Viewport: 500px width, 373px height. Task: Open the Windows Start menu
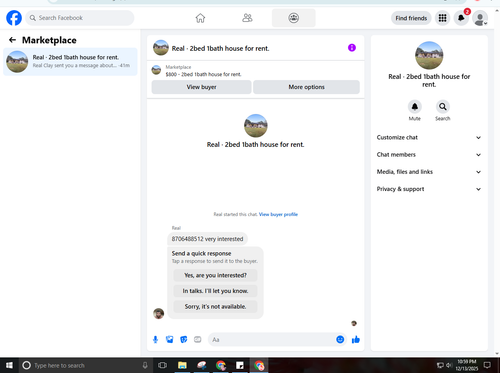[x=9, y=365]
